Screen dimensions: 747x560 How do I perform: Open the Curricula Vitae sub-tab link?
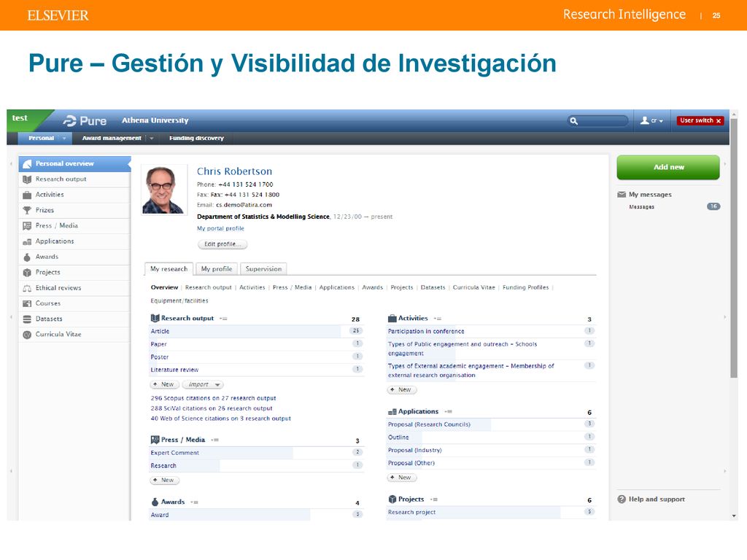tap(473, 287)
